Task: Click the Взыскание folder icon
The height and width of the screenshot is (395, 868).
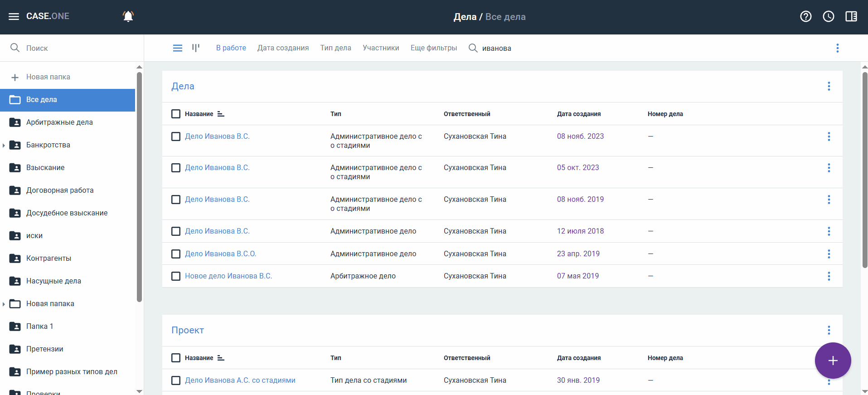Action: (x=15, y=168)
